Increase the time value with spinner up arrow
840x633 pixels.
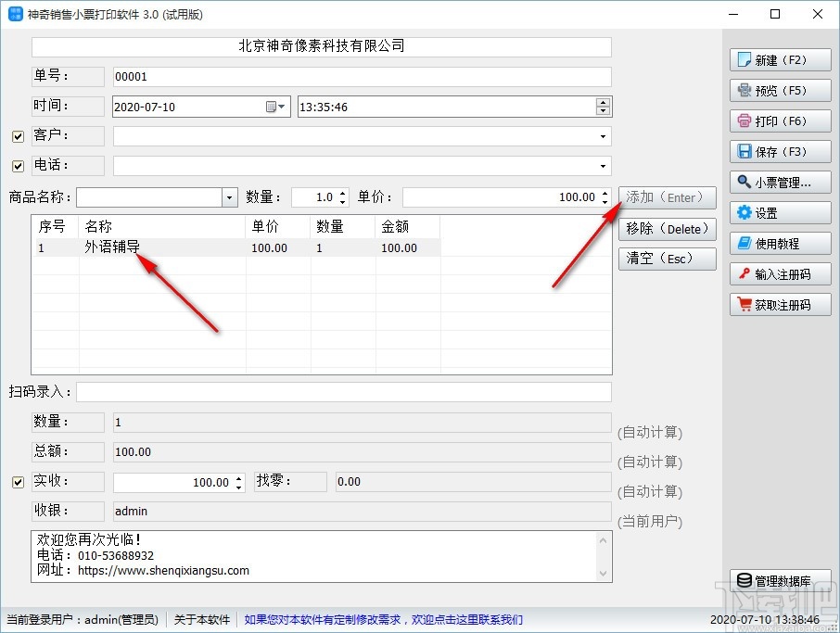(604, 102)
